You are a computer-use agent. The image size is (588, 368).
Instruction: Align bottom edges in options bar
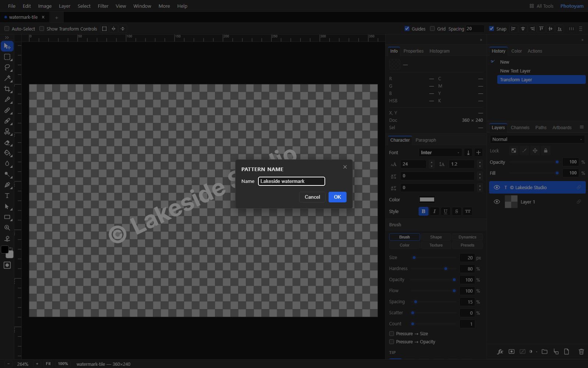point(559,29)
